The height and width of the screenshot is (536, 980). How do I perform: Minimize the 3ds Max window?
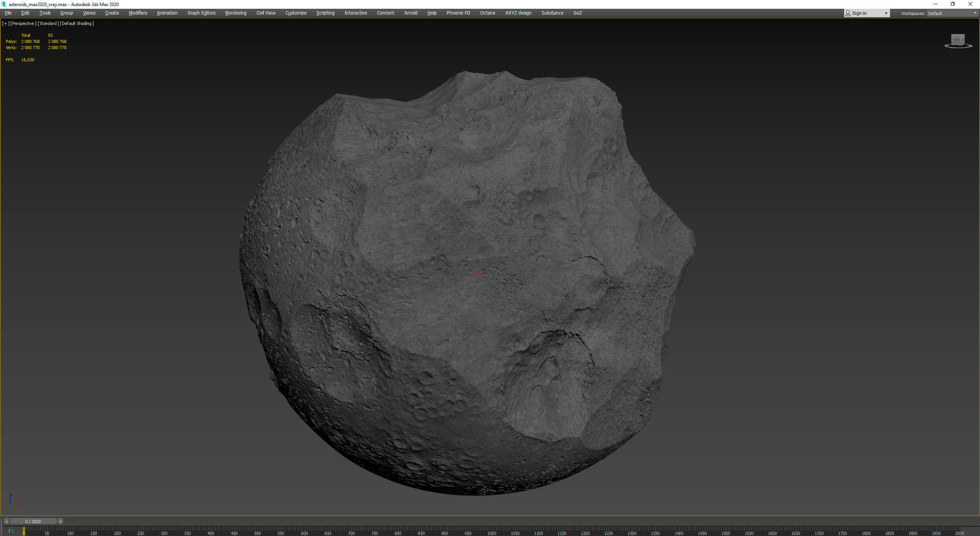[x=935, y=4]
